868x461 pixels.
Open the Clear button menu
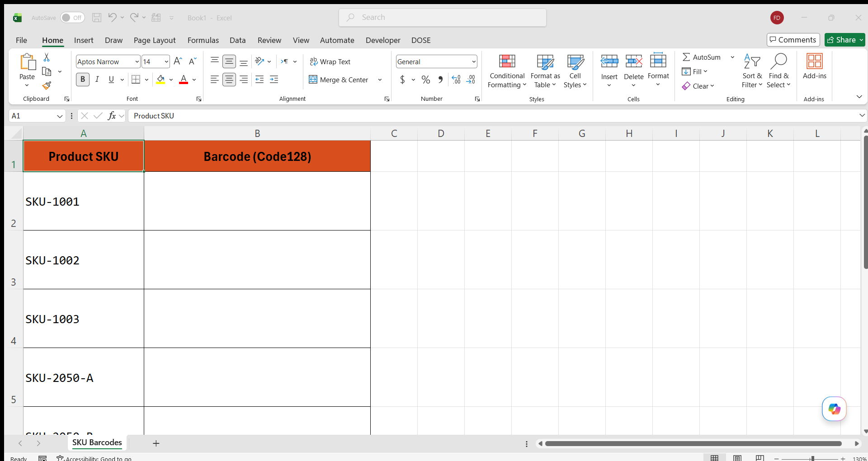coord(698,86)
